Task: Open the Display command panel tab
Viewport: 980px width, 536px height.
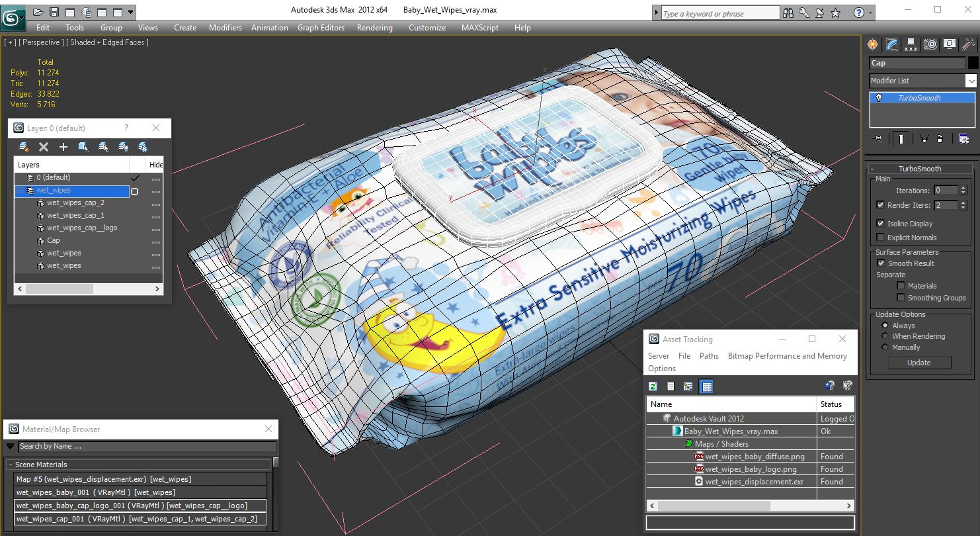Action: click(x=950, y=44)
